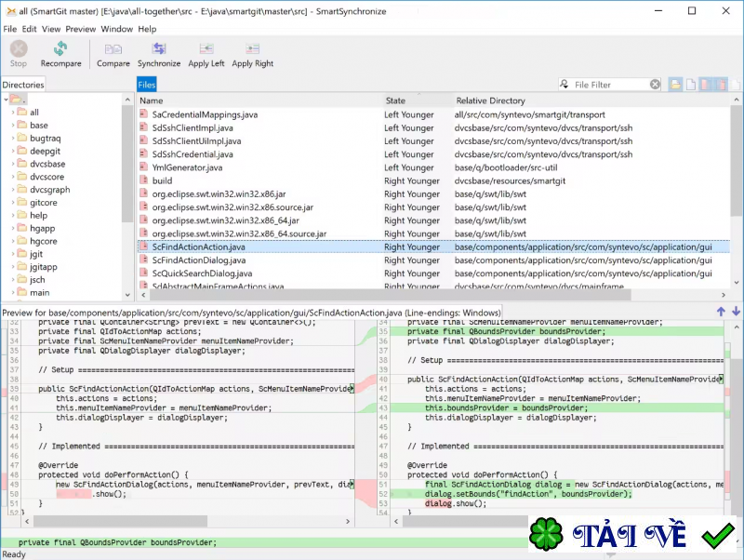Screen dimensions: 744x560
Task: Select the 'dvcscore' directory in the tree
Action: [x=46, y=176]
